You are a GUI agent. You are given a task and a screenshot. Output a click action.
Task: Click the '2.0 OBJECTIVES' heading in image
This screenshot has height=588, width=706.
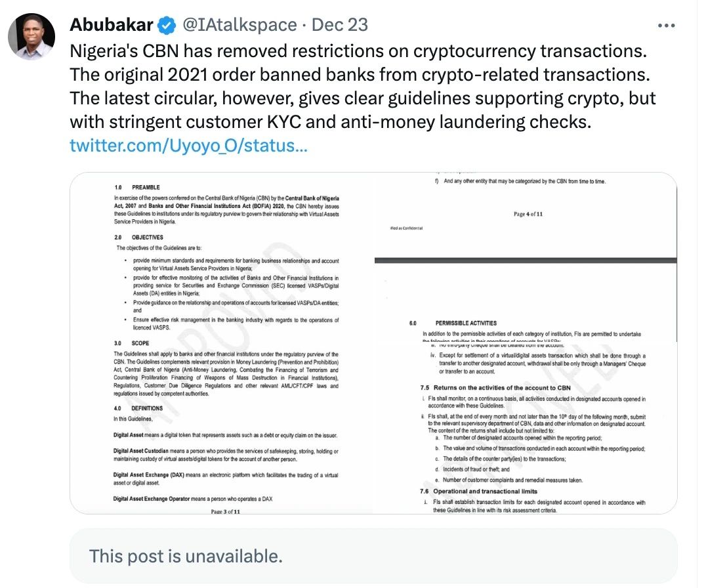138,238
